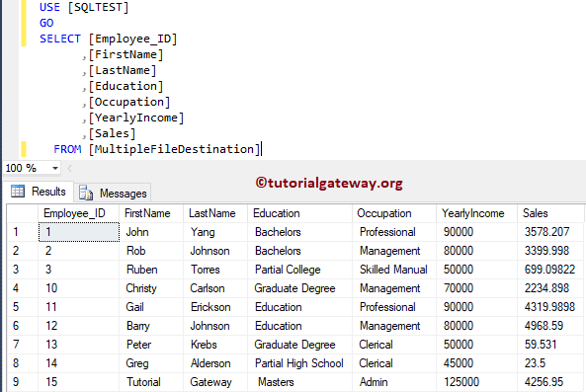The width and height of the screenshot is (586, 392).
Task: Click the SELECT keyword in the query
Action: 60,39
